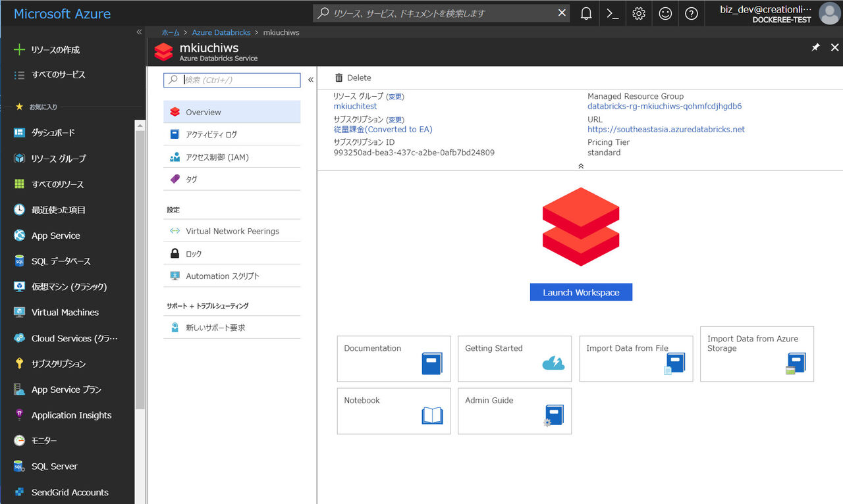The height and width of the screenshot is (504, 843).
Task: Open the Notebook tile
Action: click(x=394, y=411)
